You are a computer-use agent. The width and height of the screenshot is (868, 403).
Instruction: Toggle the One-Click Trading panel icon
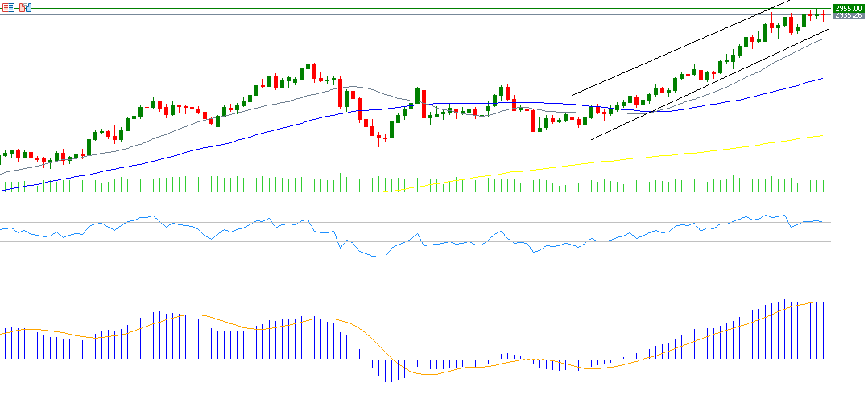[25, 7]
